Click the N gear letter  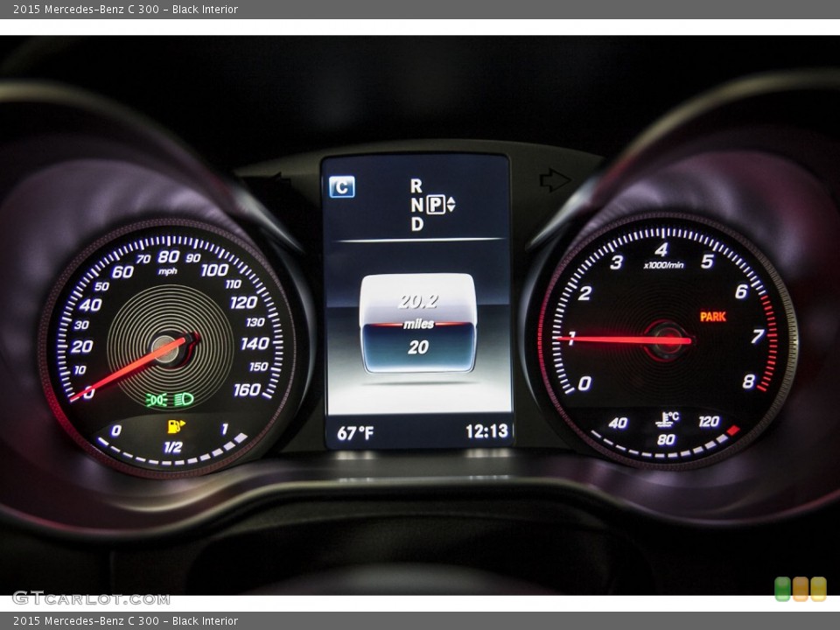pyautogui.click(x=416, y=205)
